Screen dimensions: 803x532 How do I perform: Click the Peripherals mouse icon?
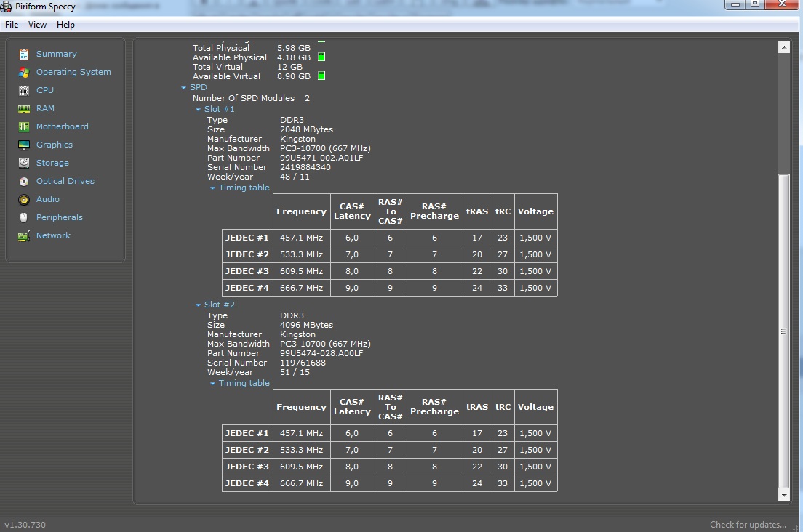(x=23, y=217)
